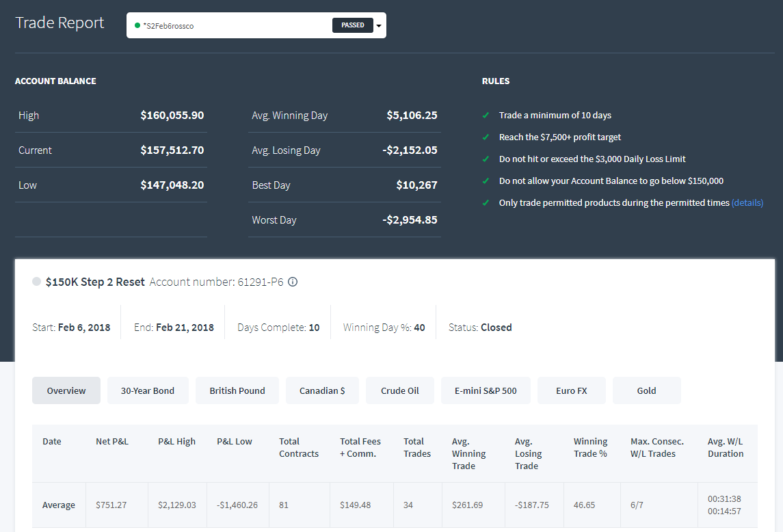Switch to the 30-Year Bond tab
Viewport: 783px width, 532px height.
(x=148, y=390)
